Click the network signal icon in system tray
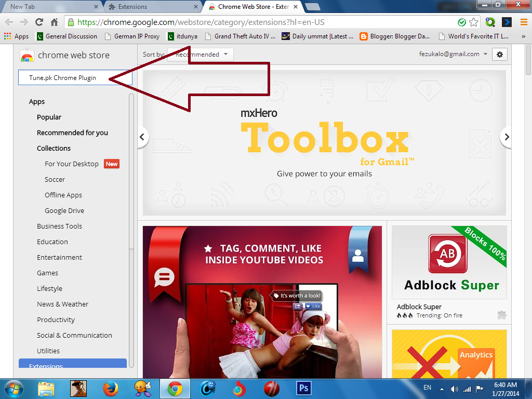532x399 pixels. (467, 389)
